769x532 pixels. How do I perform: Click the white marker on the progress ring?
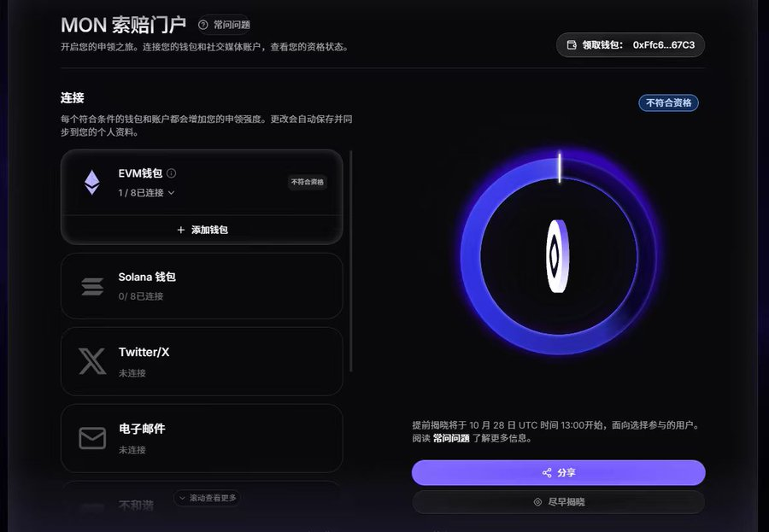[560, 167]
